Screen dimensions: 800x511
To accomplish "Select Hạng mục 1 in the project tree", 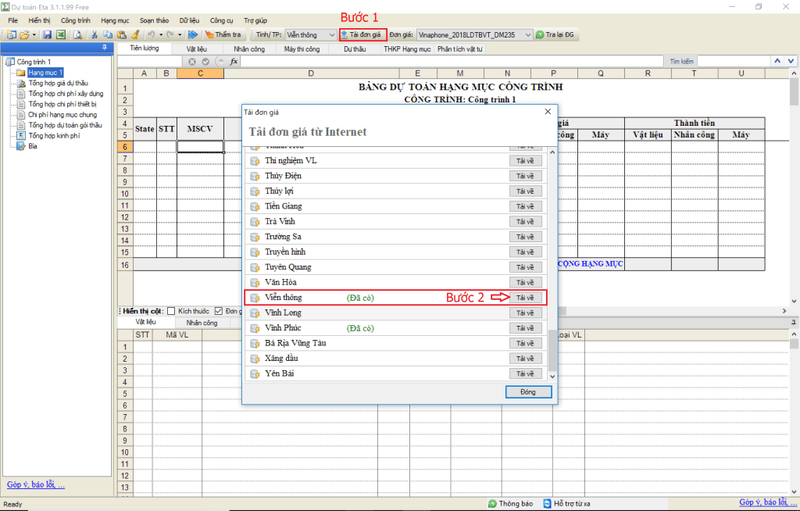I will point(45,73).
